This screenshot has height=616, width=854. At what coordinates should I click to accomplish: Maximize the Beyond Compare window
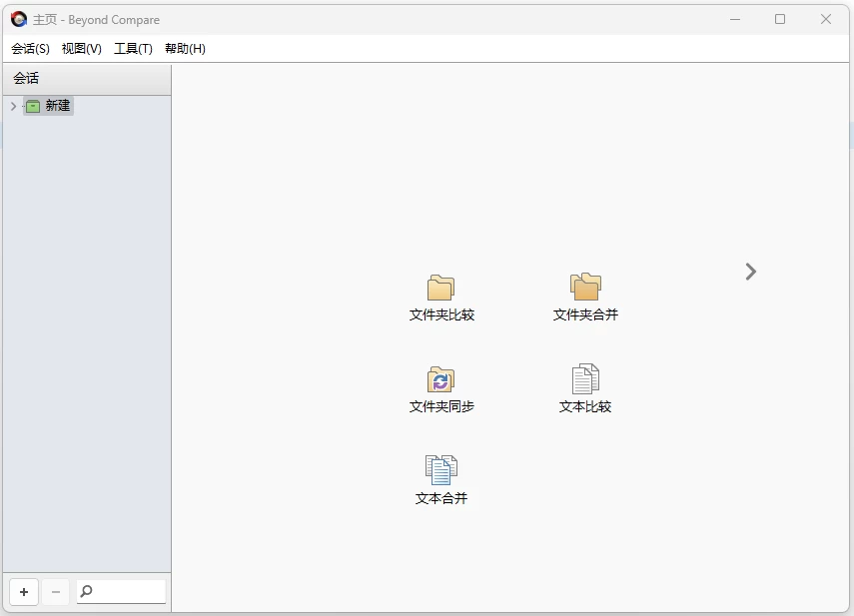780,19
